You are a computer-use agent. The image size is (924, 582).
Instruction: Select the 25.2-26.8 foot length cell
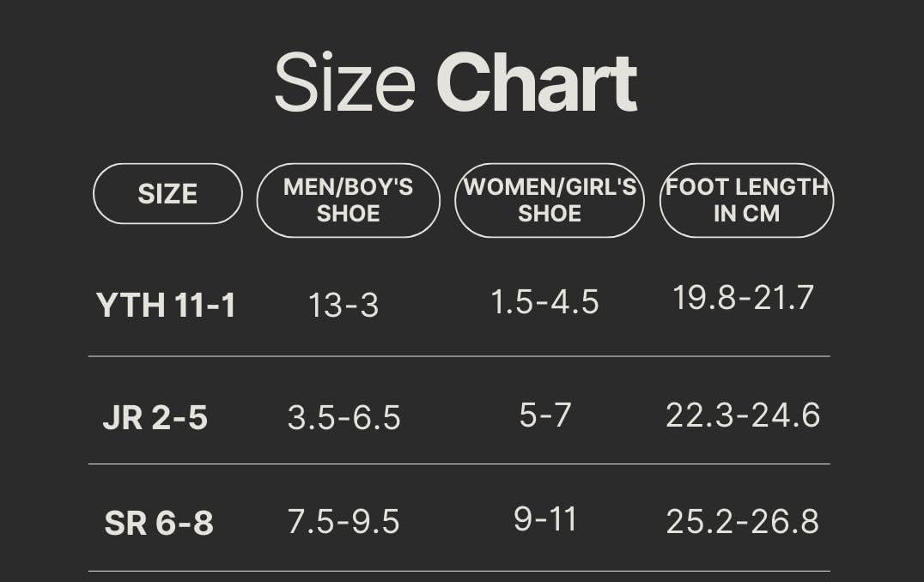743,522
